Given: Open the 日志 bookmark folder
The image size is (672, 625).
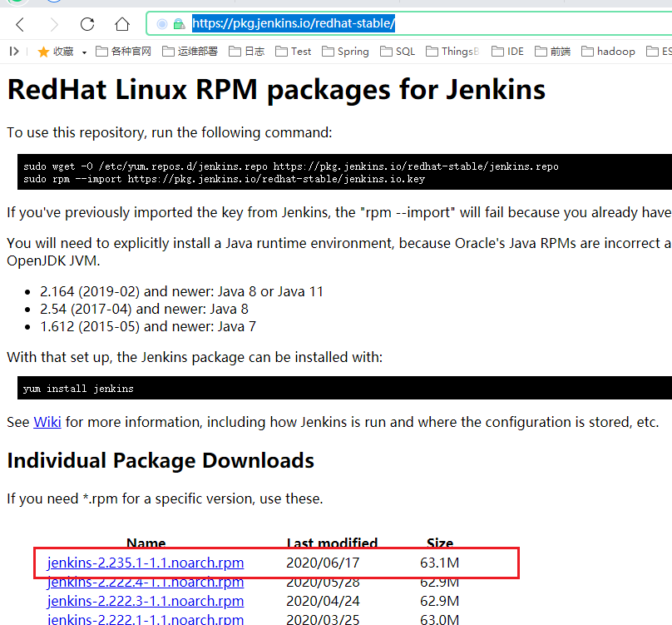Looking at the screenshot, I should pos(246,52).
